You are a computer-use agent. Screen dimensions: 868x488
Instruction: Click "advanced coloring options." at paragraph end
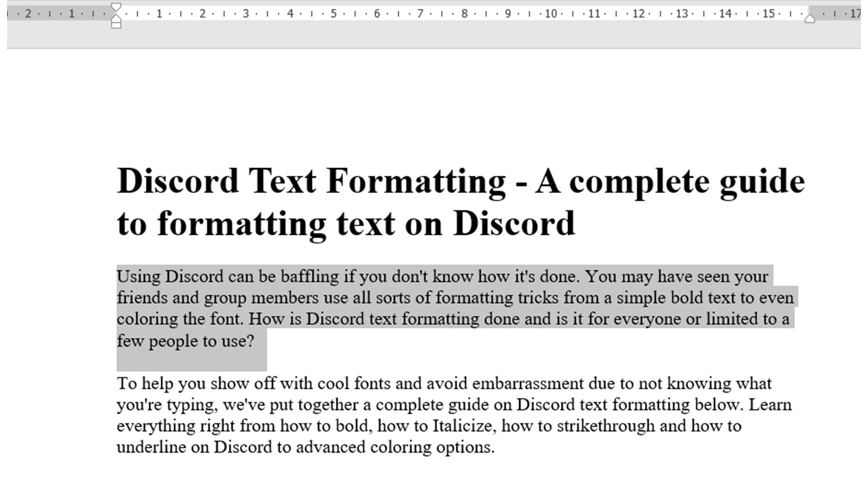tap(395, 447)
